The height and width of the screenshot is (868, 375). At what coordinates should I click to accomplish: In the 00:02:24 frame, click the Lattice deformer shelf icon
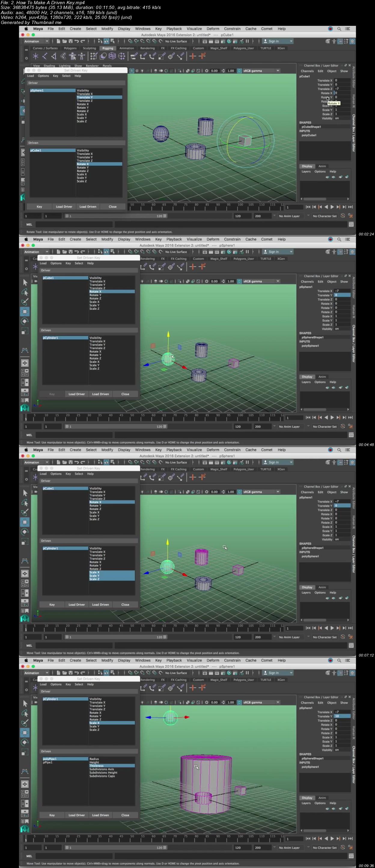tap(112, 56)
